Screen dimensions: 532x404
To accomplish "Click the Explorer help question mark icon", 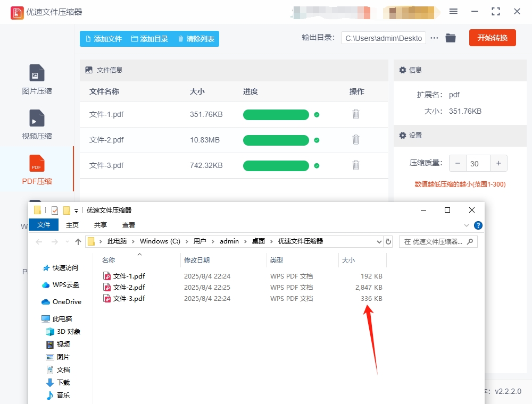I will (478, 225).
